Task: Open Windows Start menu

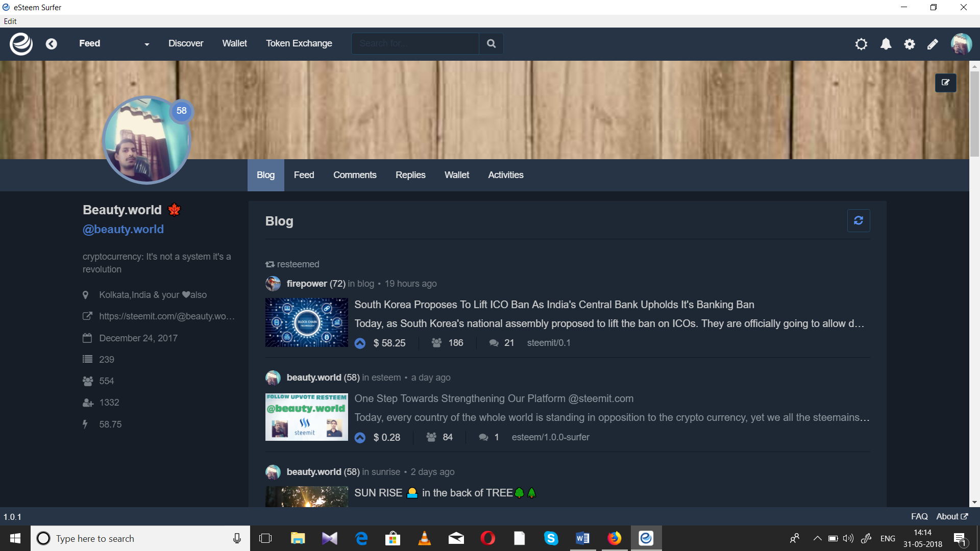Action: pyautogui.click(x=15, y=538)
